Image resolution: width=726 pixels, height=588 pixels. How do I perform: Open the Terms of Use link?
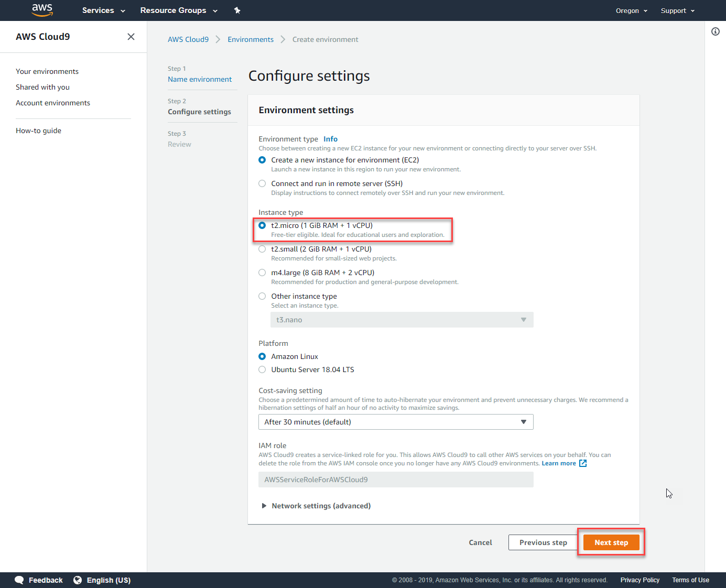tap(690, 580)
